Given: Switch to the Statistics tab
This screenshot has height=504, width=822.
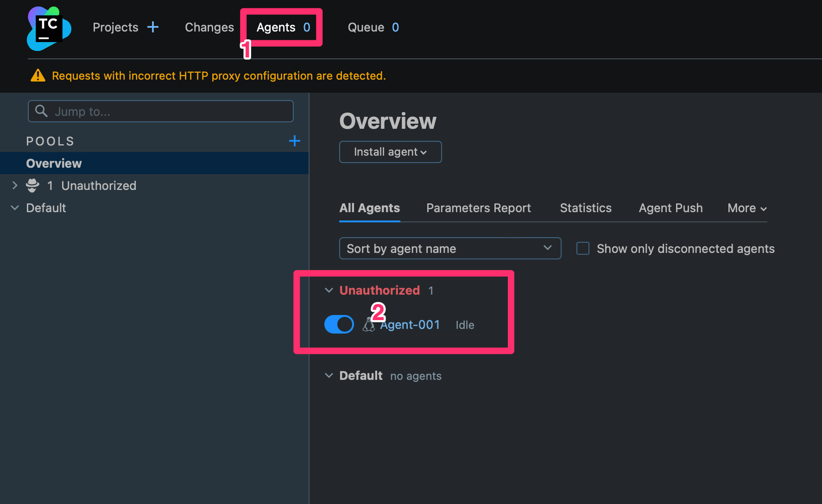Looking at the screenshot, I should [585, 208].
